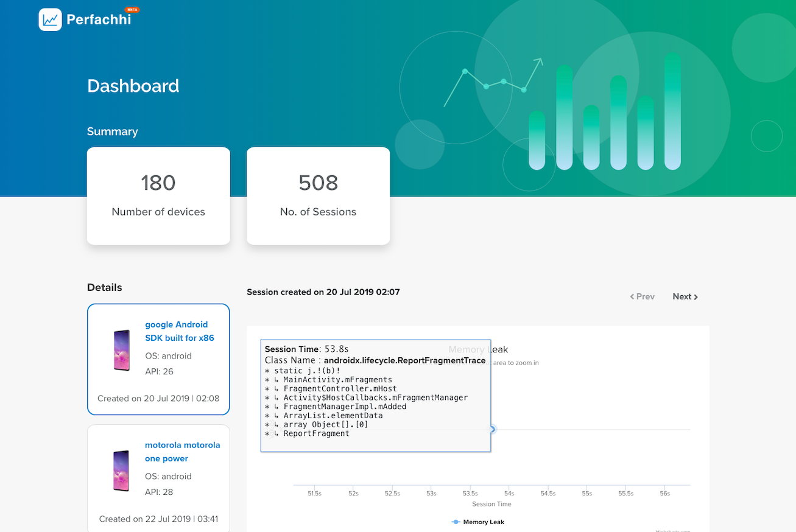Click the Perfachhi chart logo icon
The image size is (796, 532).
(x=50, y=19)
